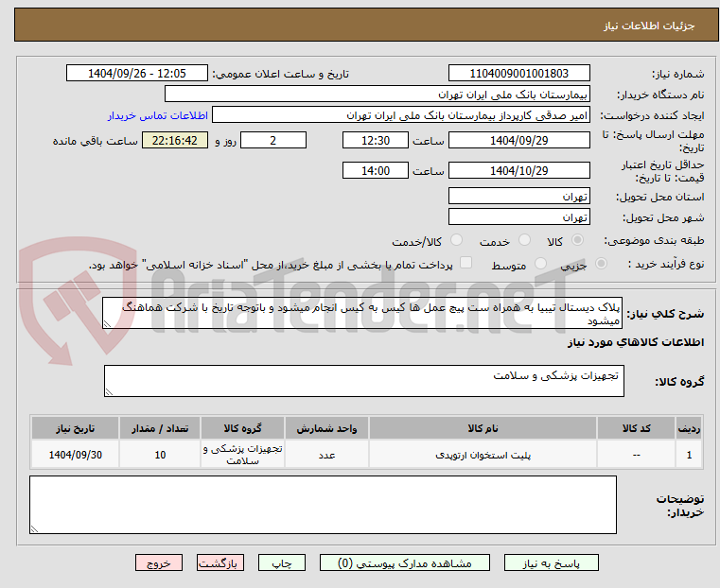The image size is (720, 588).
Task: Click the remaining days field showing 2
Action: tap(273, 140)
